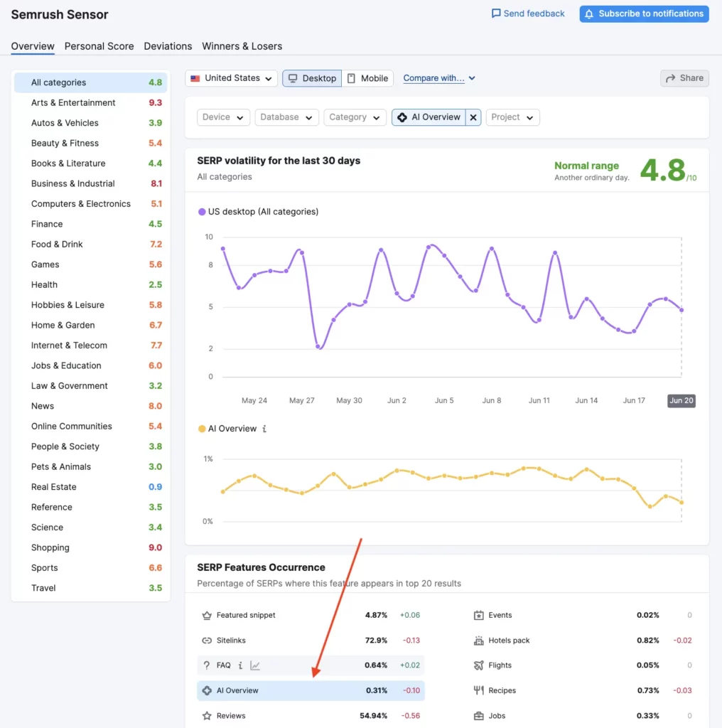722x728 pixels.
Task: Click Subscribe to notifications
Action: 643,14
